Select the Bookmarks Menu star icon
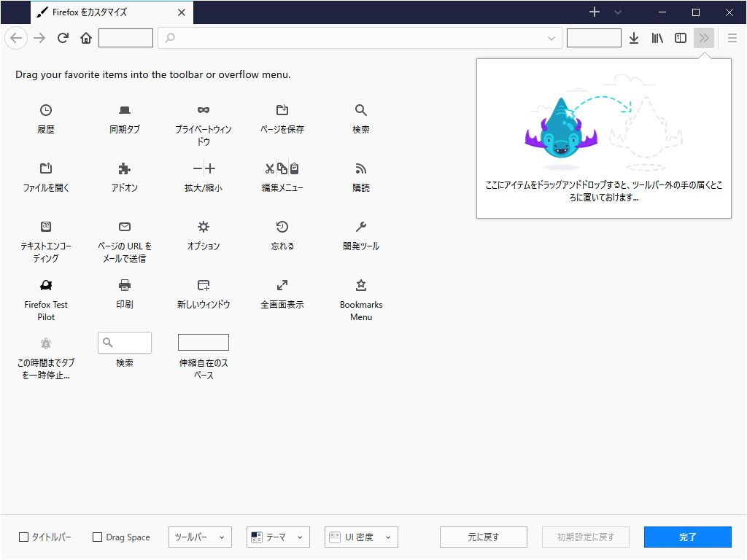This screenshot has width=747, height=560. [x=361, y=285]
